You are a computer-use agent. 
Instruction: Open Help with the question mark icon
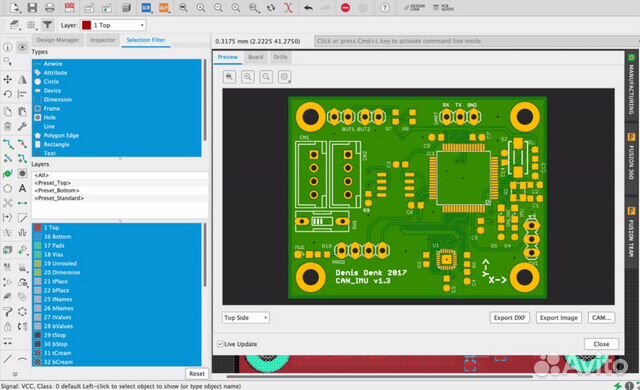pos(384,7)
